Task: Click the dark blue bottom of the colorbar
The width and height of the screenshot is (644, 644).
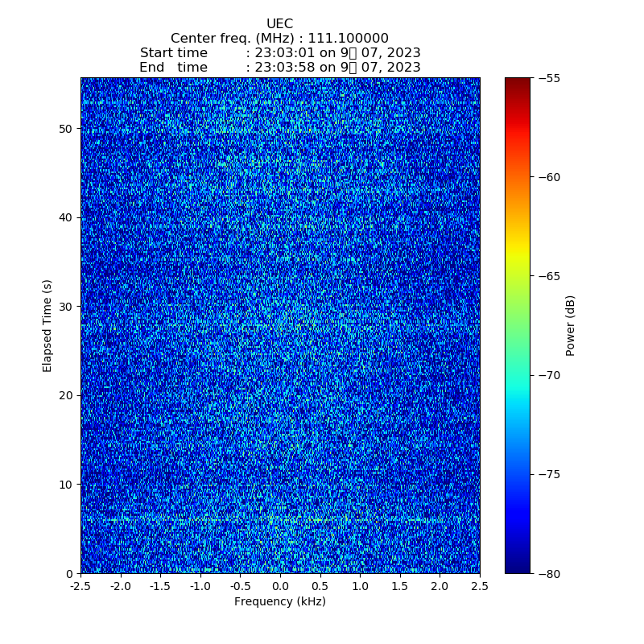Action: [x=518, y=568]
